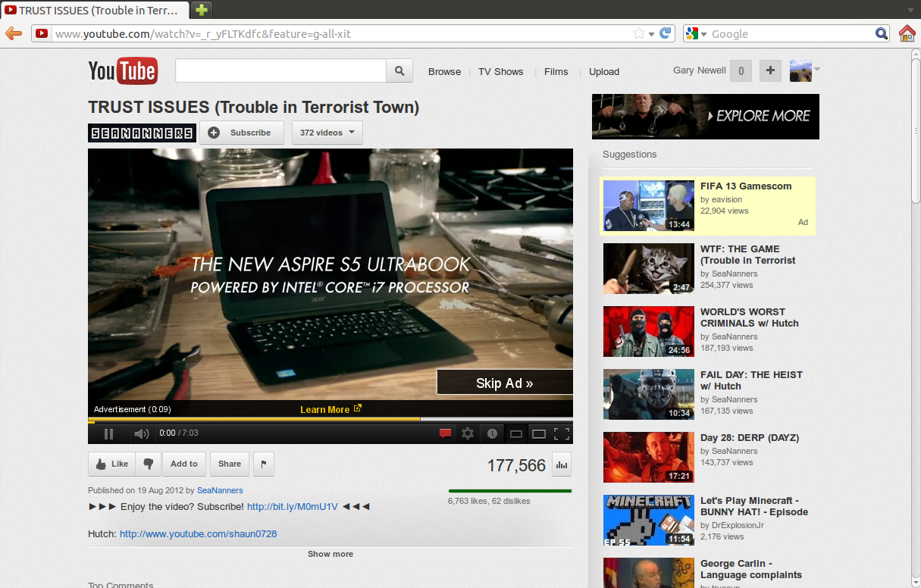Open FAIL DAY: THE HEIST video title
This screenshot has height=588, width=921.
coord(751,380)
